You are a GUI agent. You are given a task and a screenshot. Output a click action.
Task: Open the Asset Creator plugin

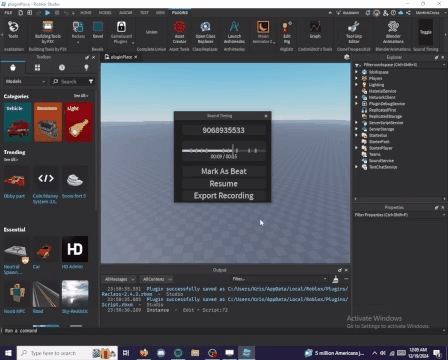point(179,32)
